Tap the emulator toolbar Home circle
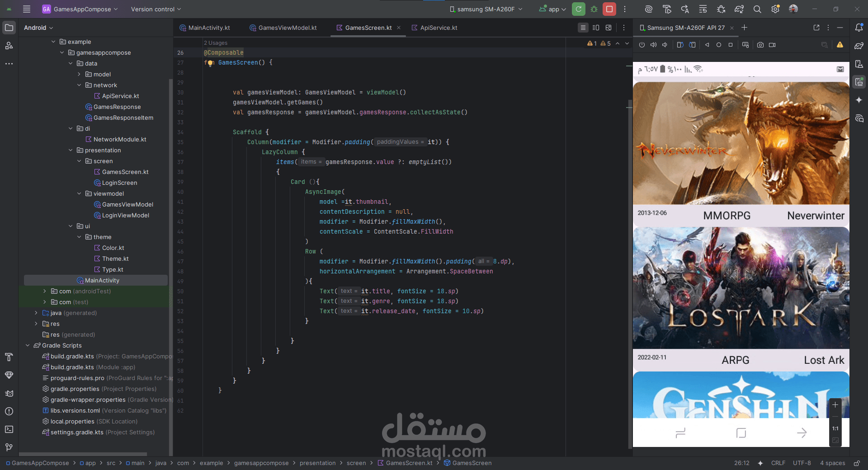This screenshot has width=868, height=470. (x=719, y=45)
